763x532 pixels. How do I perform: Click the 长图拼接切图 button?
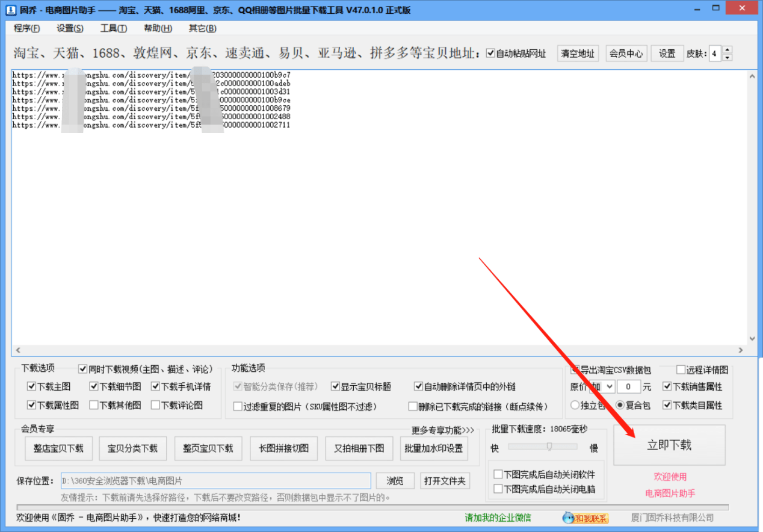coord(283,448)
